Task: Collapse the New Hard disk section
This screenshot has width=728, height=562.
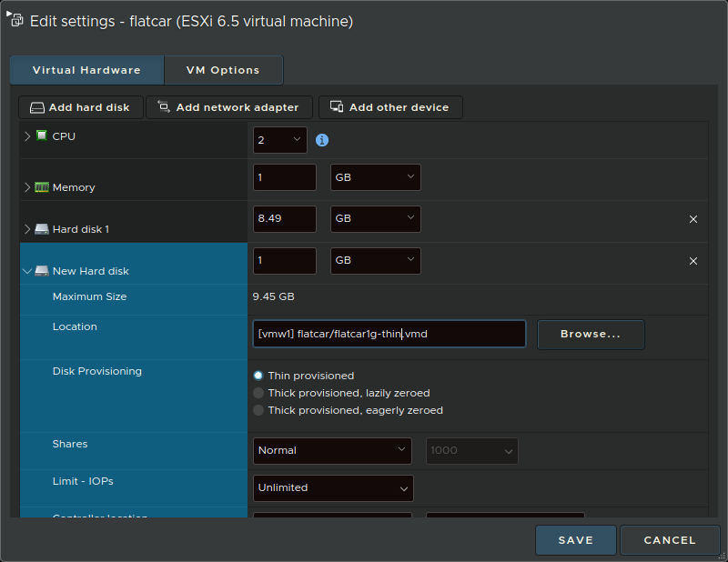Action: (27, 271)
